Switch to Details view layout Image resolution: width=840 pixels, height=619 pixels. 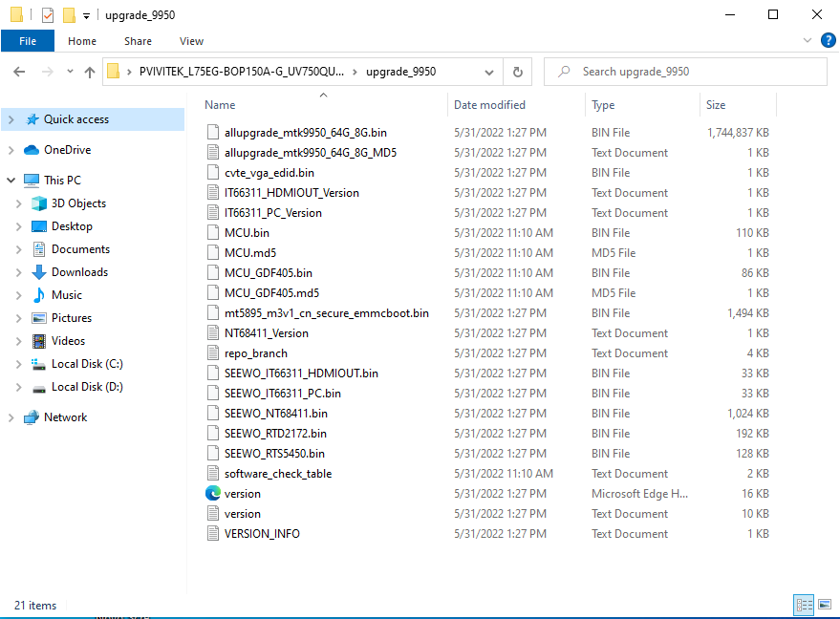coord(804,605)
